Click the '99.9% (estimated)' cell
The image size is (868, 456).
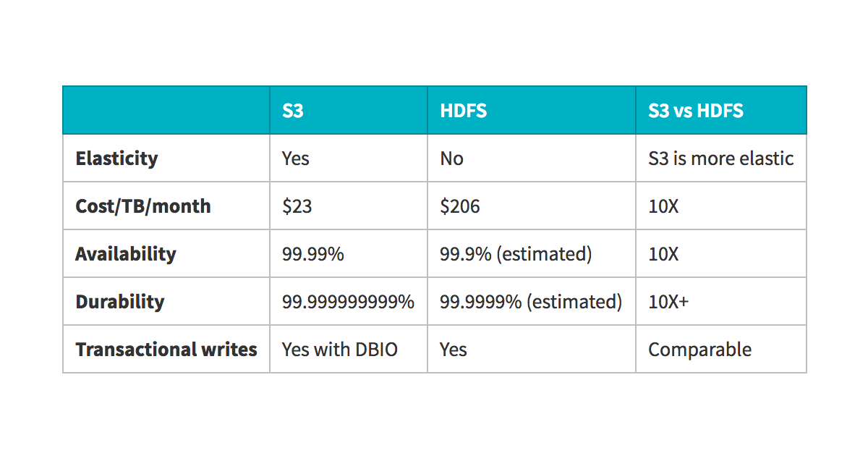(x=516, y=254)
